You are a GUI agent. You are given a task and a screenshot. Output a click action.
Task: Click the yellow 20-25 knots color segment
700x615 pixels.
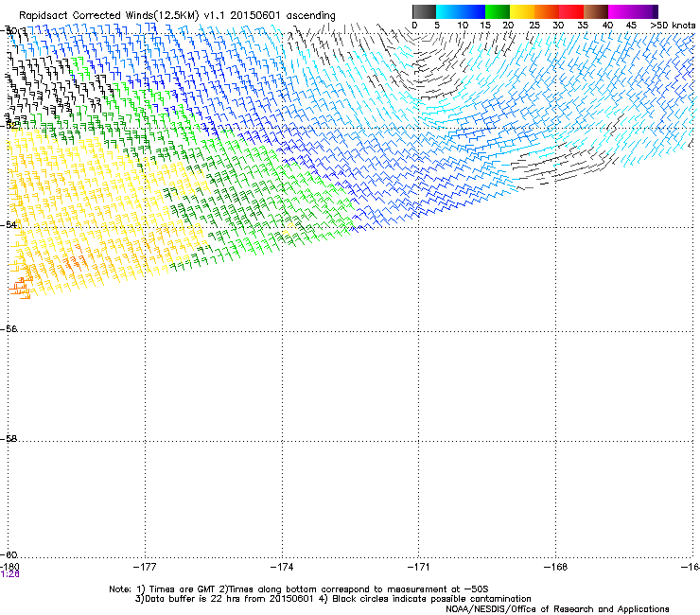coord(522,11)
